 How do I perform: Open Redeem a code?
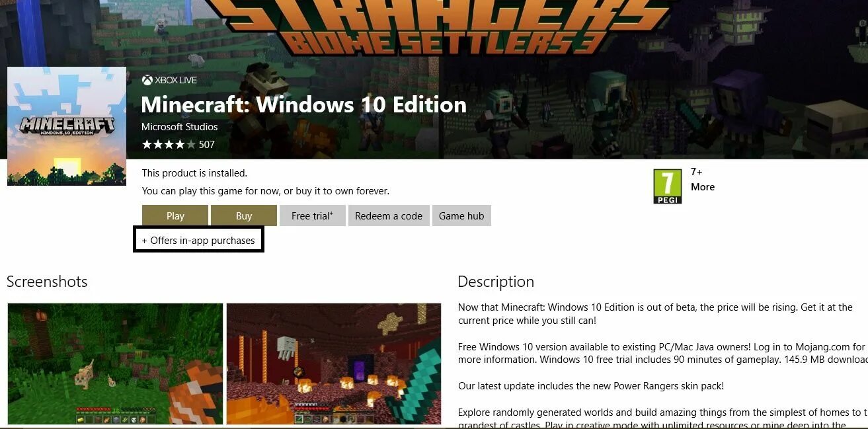(x=389, y=215)
